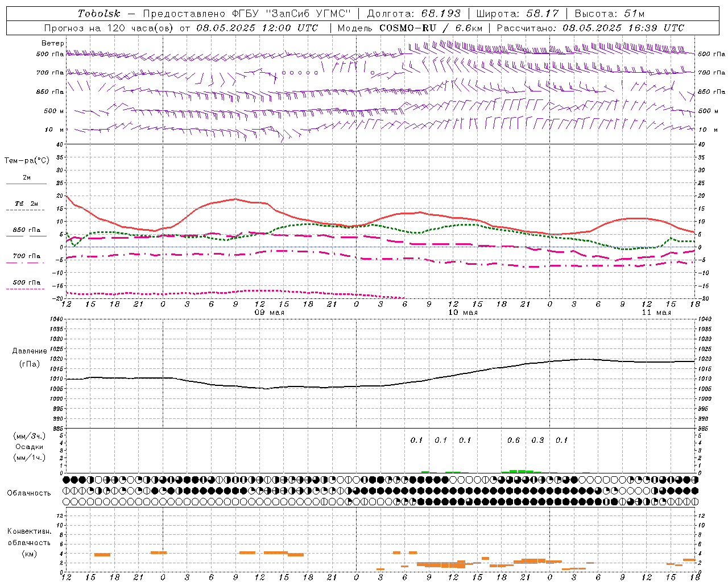
Task: Select the Широта: 58.17 latitude value
Action: (x=518, y=14)
